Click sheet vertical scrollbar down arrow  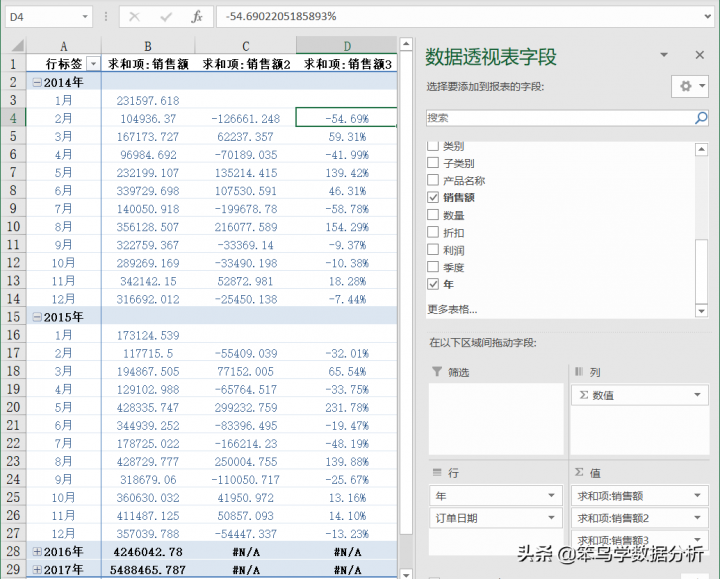406,574
